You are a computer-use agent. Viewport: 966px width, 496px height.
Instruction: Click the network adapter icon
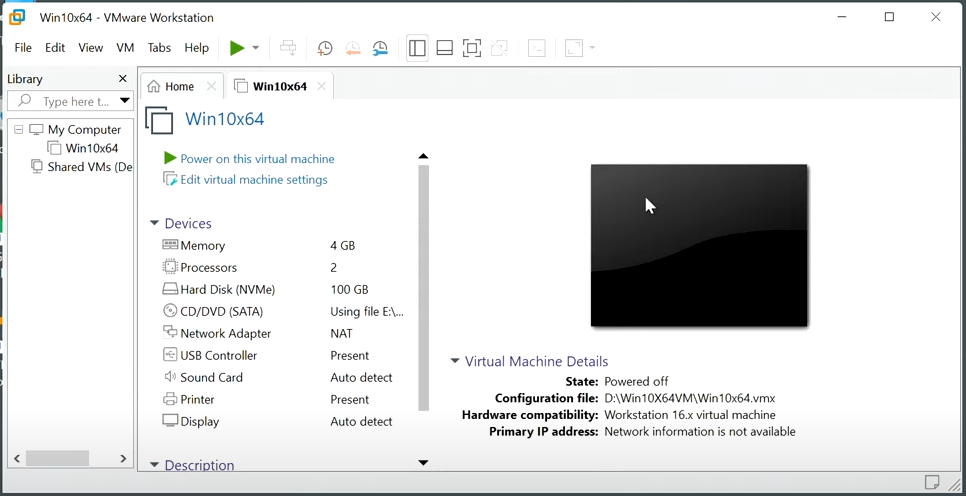pyautogui.click(x=170, y=333)
